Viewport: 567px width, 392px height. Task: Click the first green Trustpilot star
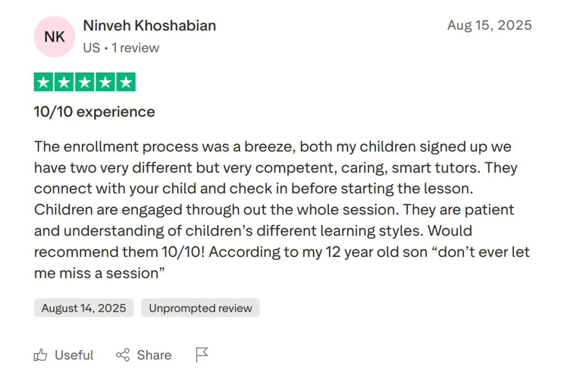click(x=44, y=81)
